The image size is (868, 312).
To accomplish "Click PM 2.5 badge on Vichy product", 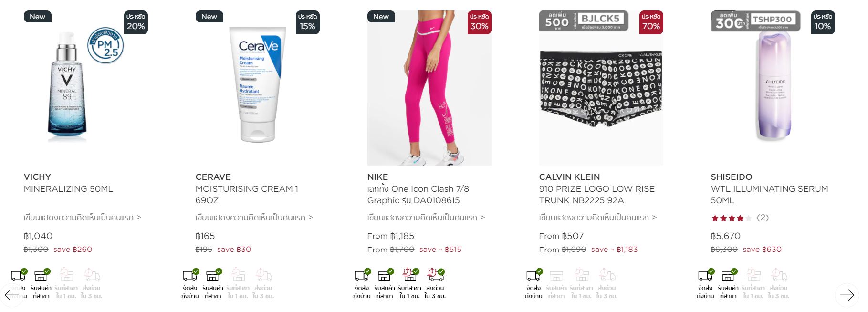I will (x=105, y=45).
